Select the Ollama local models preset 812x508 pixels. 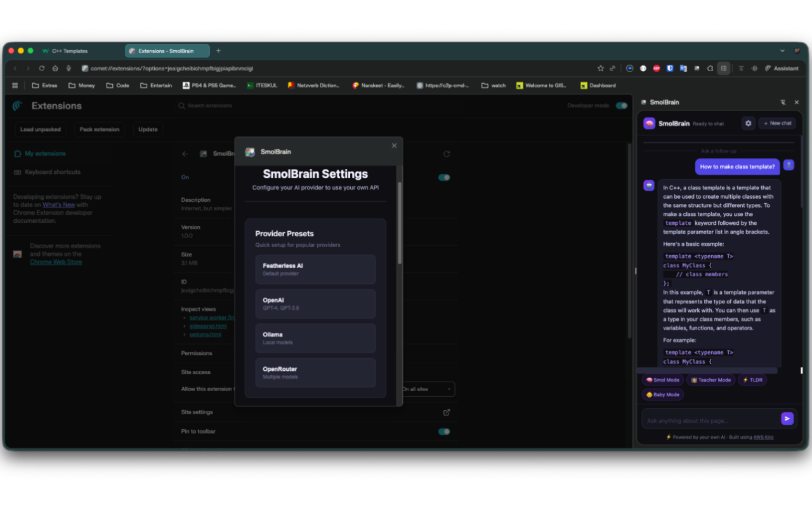click(x=315, y=338)
